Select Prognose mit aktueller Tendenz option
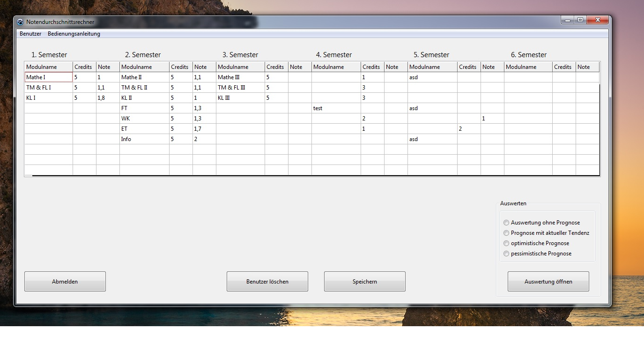Image resolution: width=644 pixels, height=344 pixels. coord(506,233)
